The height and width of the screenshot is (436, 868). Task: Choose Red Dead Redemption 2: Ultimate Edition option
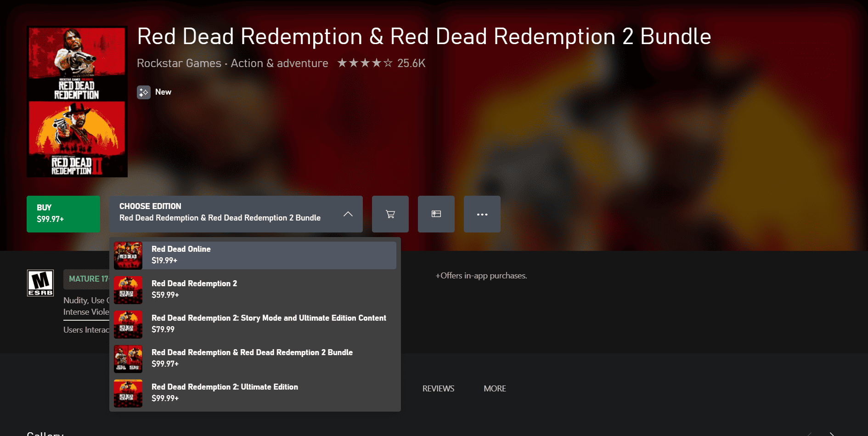[255, 393]
